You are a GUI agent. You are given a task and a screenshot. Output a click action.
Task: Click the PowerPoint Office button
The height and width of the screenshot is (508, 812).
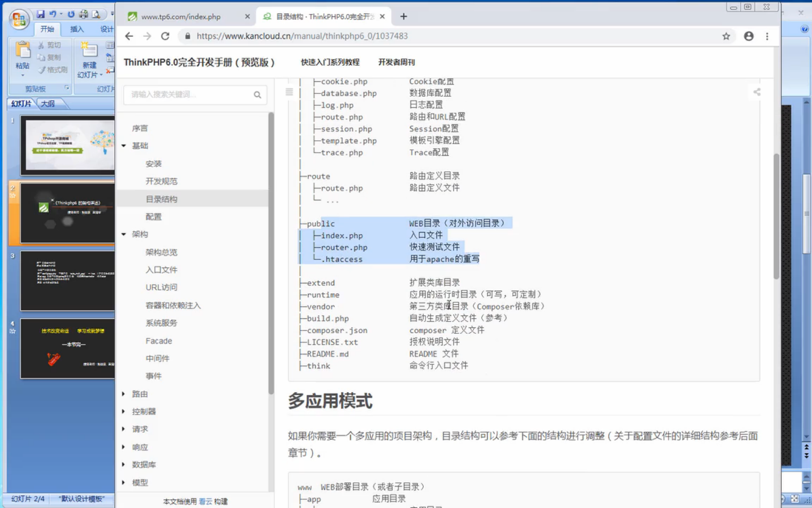tap(19, 19)
